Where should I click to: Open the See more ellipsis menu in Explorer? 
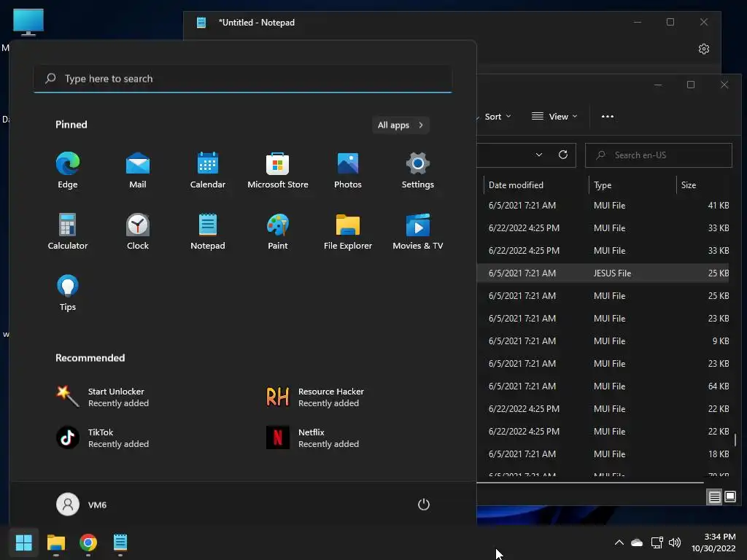[608, 117]
